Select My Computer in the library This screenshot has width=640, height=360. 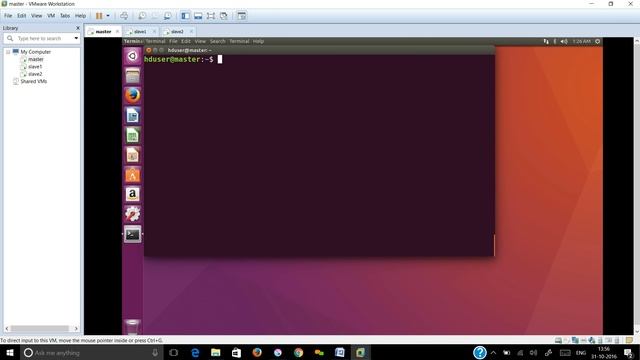[36, 52]
